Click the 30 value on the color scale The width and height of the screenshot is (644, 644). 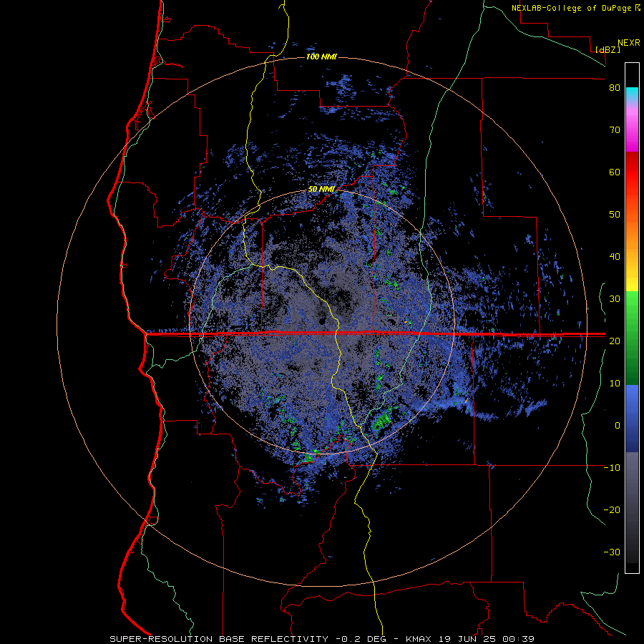(x=615, y=298)
